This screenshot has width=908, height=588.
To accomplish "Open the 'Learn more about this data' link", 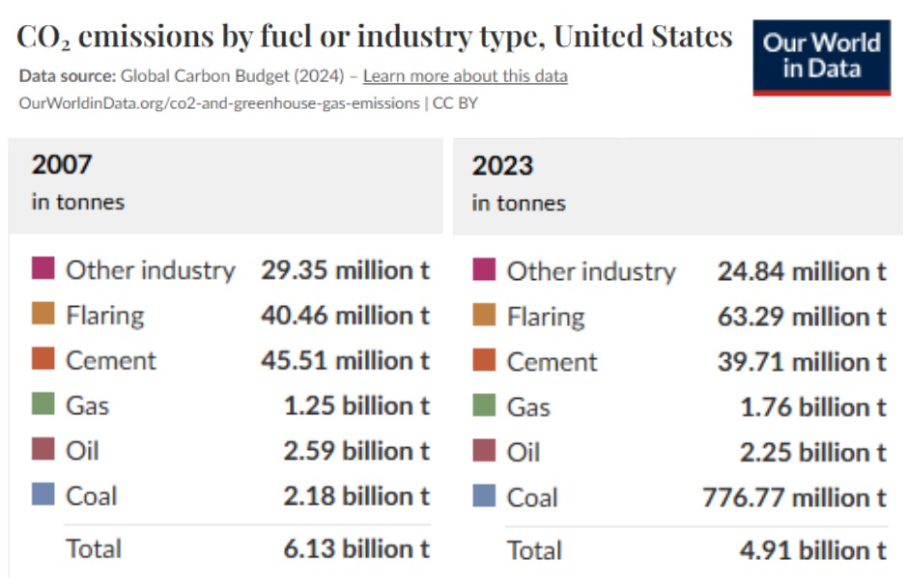I will [465, 76].
